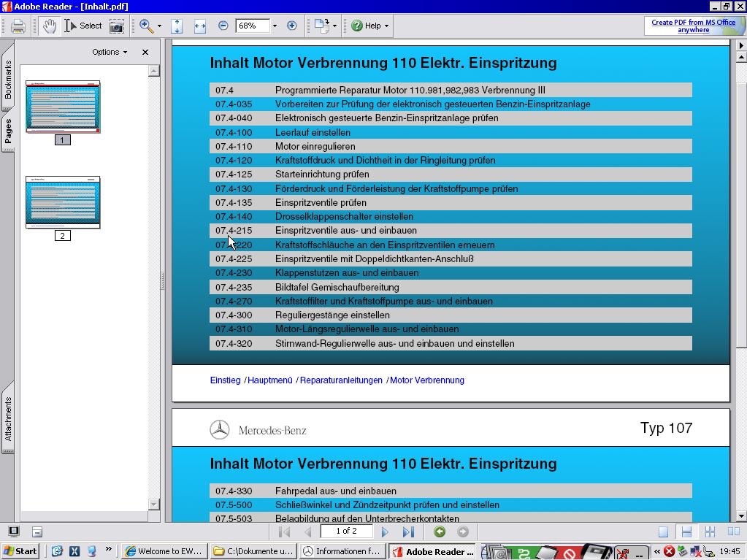
Task: Follow the Reparaturanleitungen breadcrumb link
Action: click(341, 380)
